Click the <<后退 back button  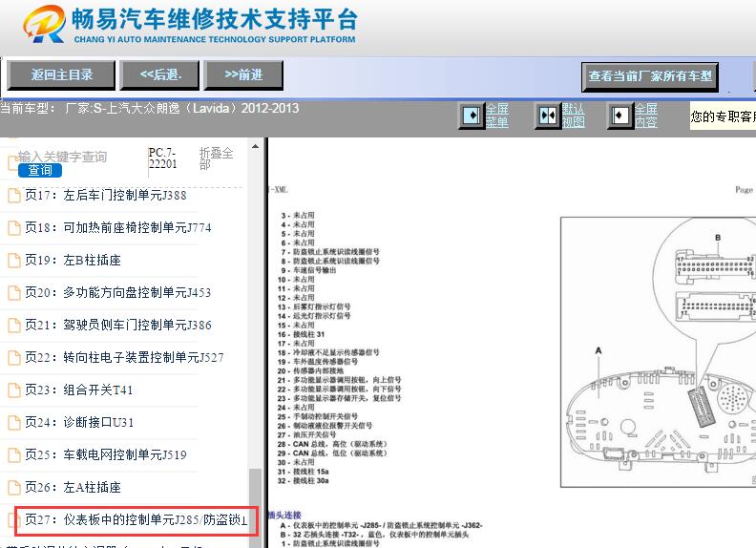(159, 75)
